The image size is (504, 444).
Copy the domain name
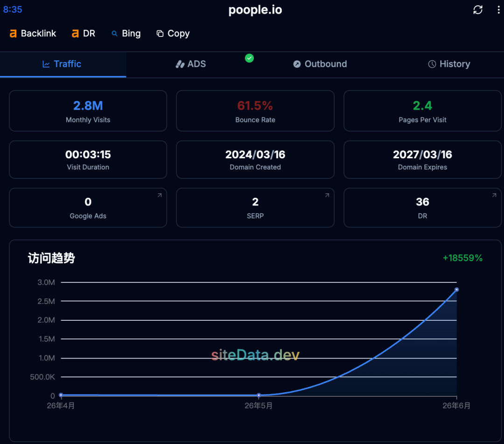point(173,34)
